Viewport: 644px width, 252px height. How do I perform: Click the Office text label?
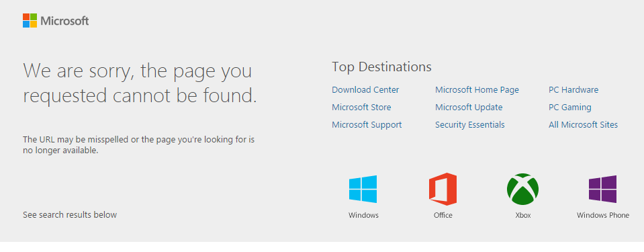pyautogui.click(x=443, y=215)
